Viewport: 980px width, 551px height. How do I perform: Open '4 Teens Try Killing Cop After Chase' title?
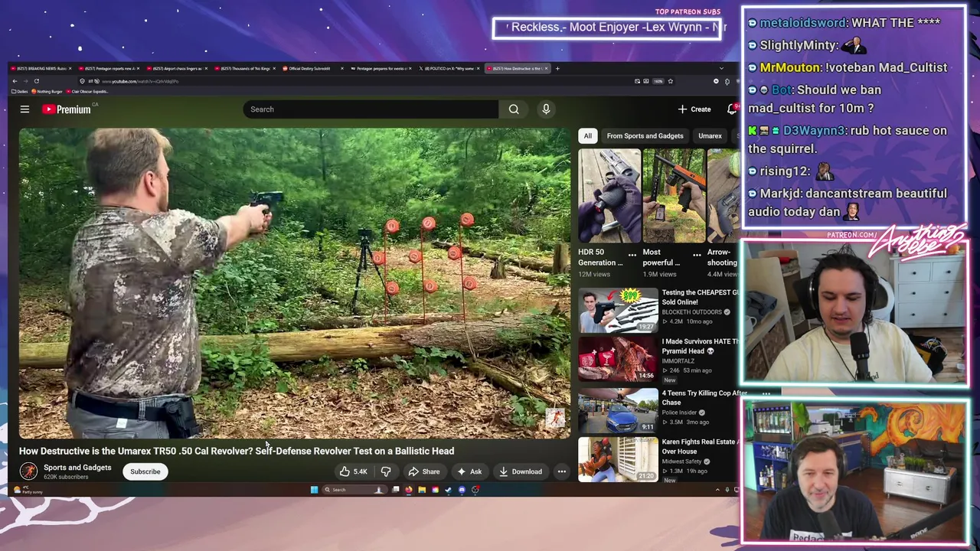coord(704,398)
